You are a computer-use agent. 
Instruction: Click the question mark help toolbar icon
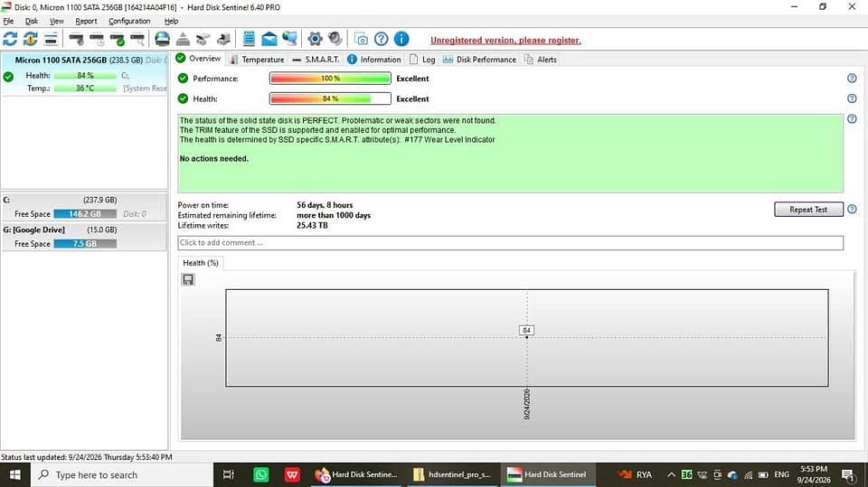click(381, 39)
